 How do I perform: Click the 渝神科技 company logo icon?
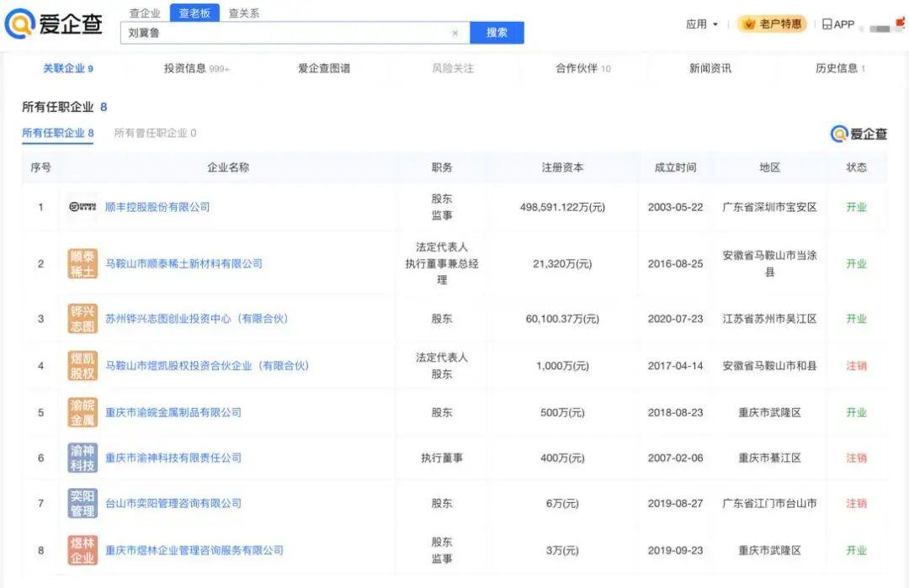[82, 458]
